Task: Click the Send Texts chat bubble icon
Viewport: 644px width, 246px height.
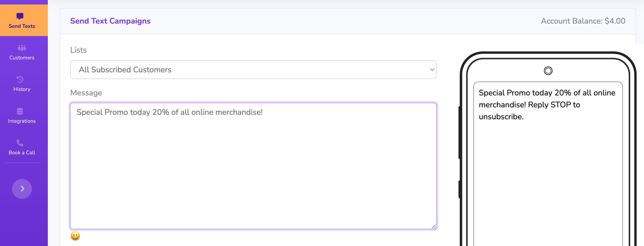Action: click(20, 16)
